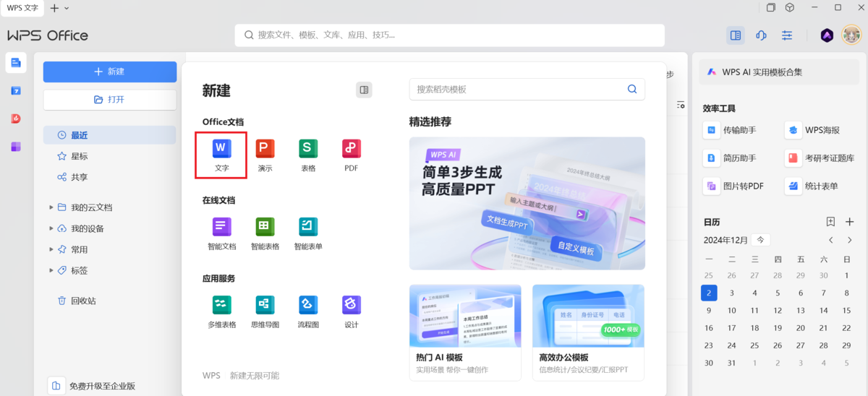Open the customer service headset icon
Viewport: 868px width, 396px height.
coord(761,35)
